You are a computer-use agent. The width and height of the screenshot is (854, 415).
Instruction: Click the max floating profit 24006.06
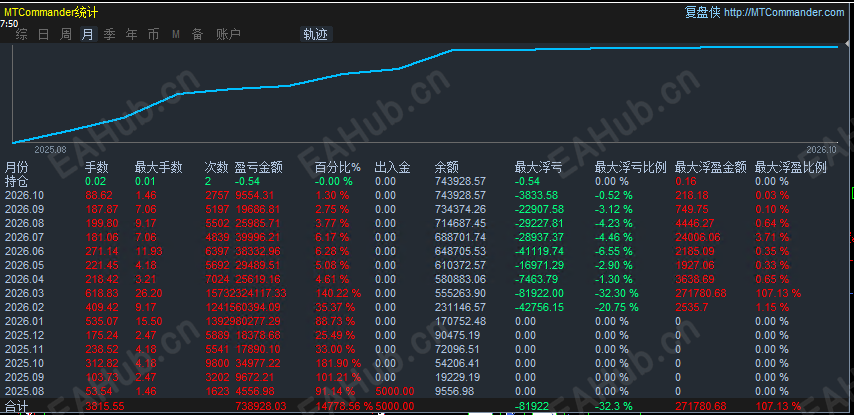(x=697, y=237)
